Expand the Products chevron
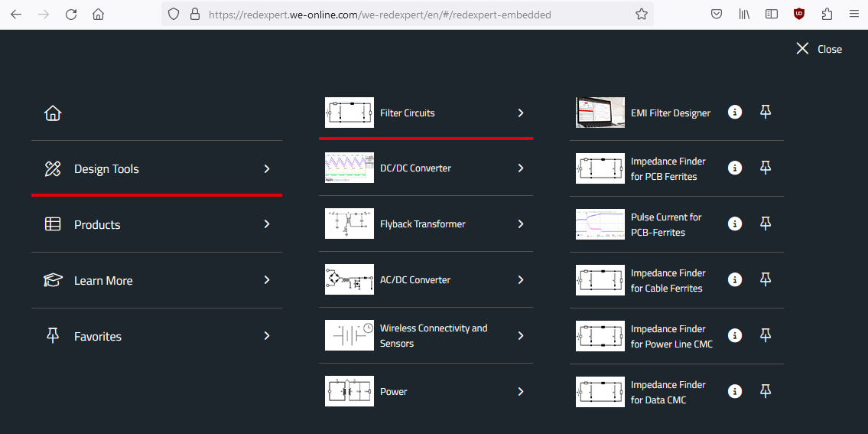Viewport: 868px width, 434px height. pyautogui.click(x=267, y=224)
